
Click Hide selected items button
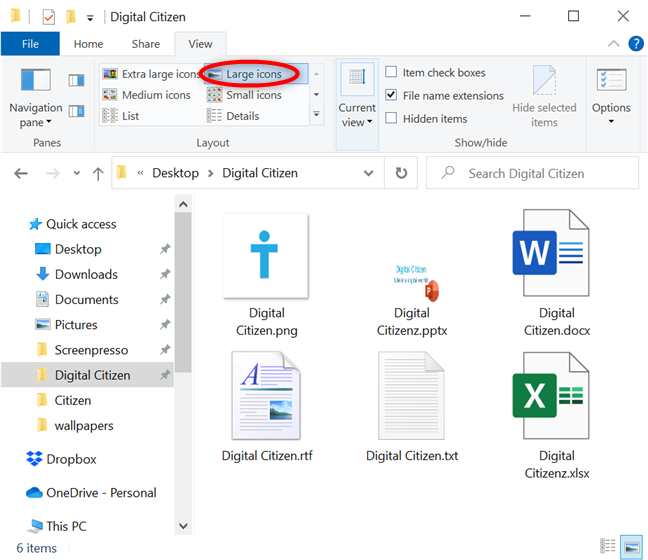pyautogui.click(x=544, y=97)
